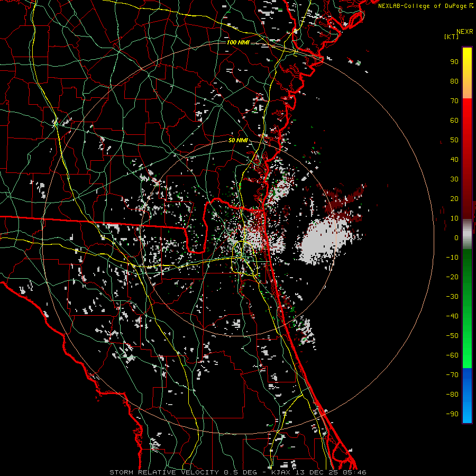Click the -30 value on velocity scale

pyautogui.click(x=452, y=297)
